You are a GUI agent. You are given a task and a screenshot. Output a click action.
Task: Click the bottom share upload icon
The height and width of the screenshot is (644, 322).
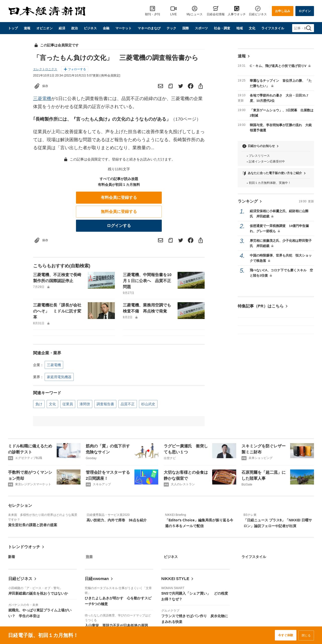click(201, 240)
